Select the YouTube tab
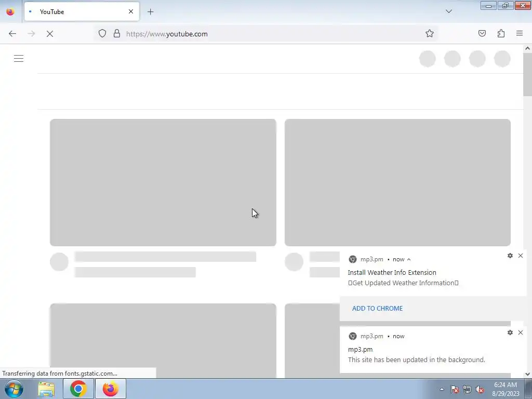 (x=82, y=11)
